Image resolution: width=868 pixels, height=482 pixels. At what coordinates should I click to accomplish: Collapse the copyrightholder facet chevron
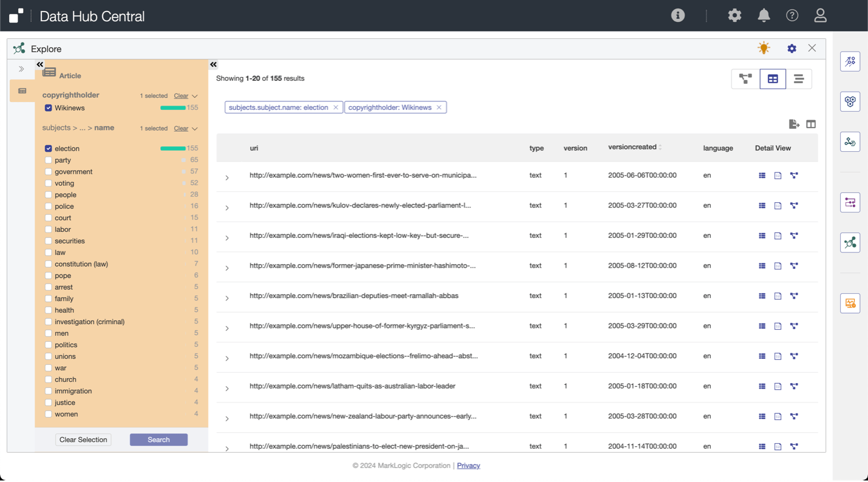(x=195, y=96)
